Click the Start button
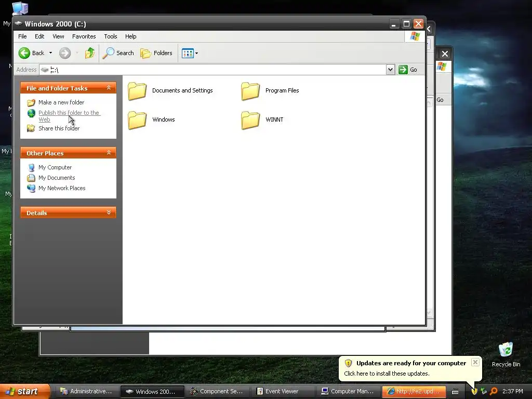 (x=24, y=391)
